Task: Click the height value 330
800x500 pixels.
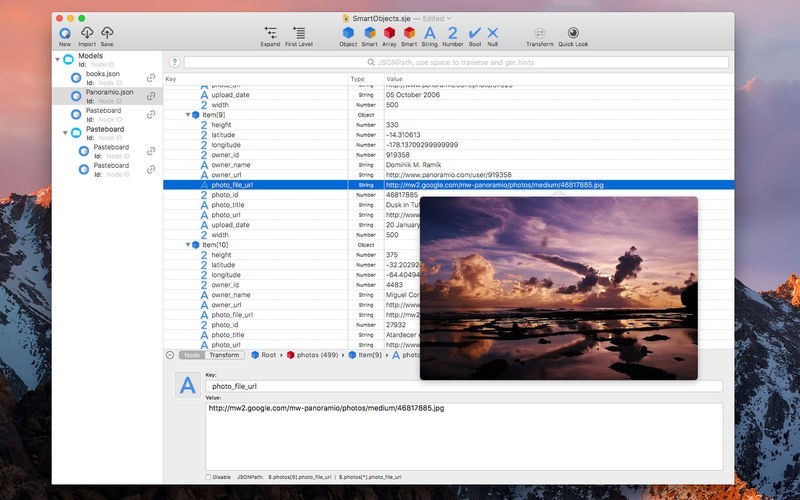Action: (392, 124)
